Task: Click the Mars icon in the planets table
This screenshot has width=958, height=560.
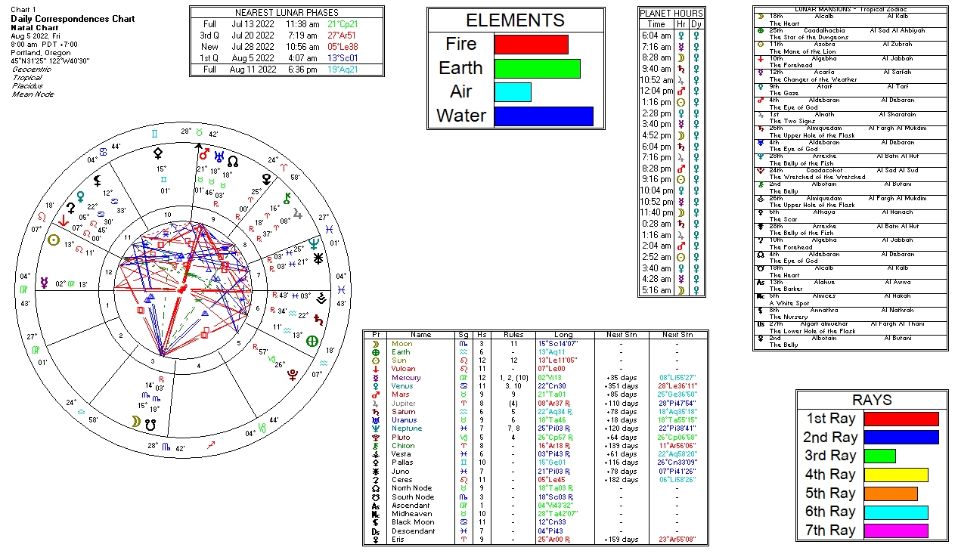Action: 377,394
